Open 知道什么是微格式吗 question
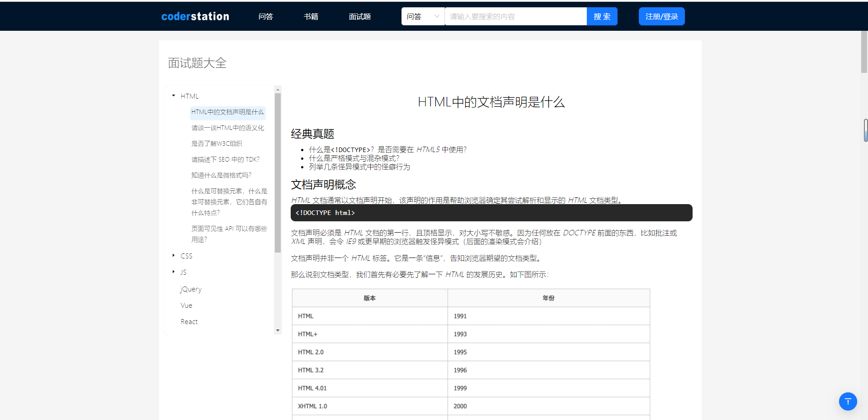The height and width of the screenshot is (420, 868). tap(221, 176)
